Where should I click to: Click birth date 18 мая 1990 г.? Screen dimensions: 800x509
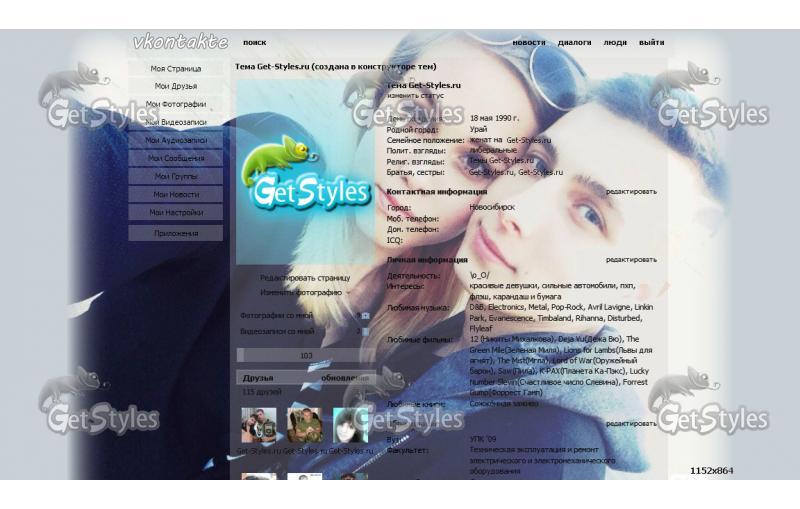click(494, 118)
